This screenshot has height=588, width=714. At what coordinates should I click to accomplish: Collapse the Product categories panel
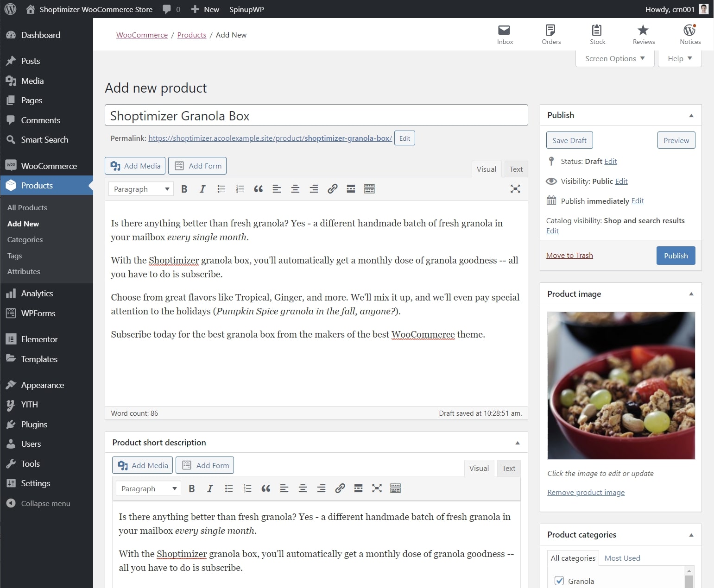coord(691,535)
